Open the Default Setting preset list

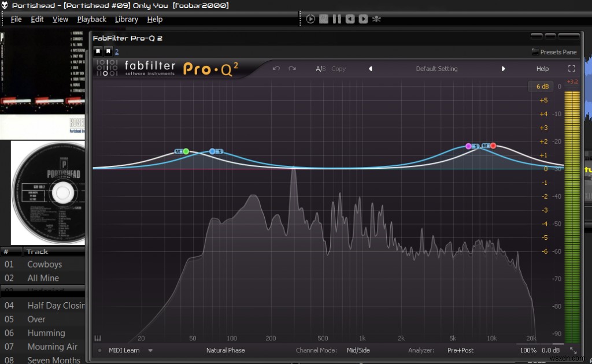point(436,68)
